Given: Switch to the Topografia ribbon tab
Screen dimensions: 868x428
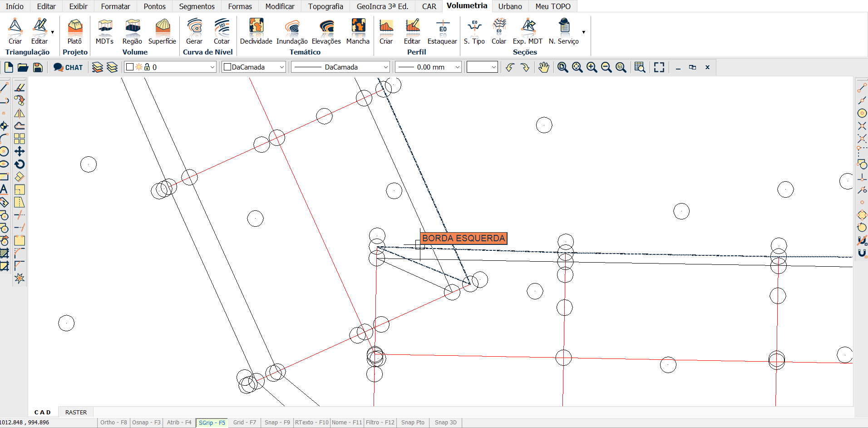Looking at the screenshot, I should [325, 6].
